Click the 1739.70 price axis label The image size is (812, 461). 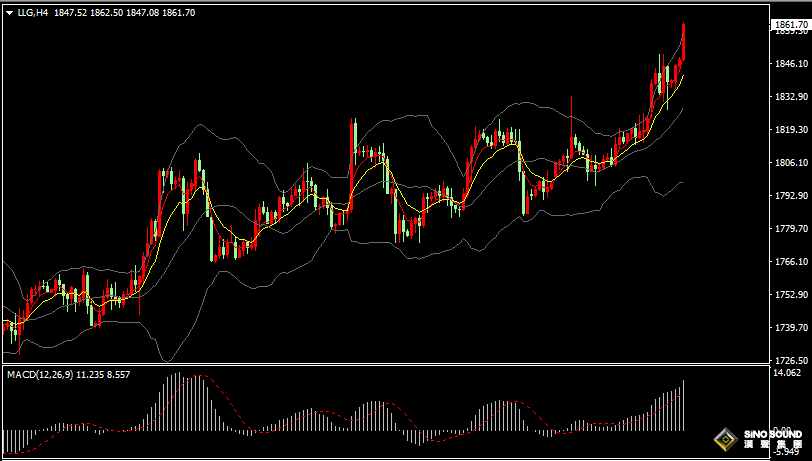coord(790,328)
